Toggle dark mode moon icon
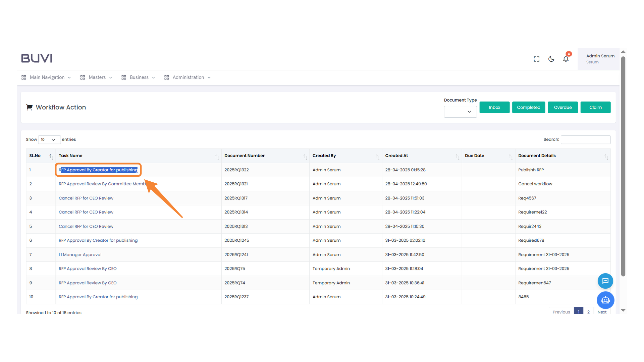The height and width of the screenshot is (362, 644). (x=551, y=59)
